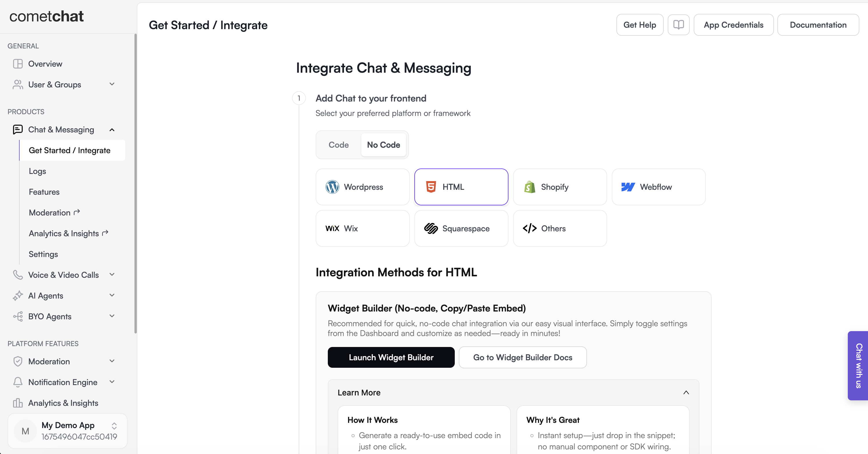Open the Chat with us side widget
Image resolution: width=868 pixels, height=454 pixels.
click(x=858, y=365)
